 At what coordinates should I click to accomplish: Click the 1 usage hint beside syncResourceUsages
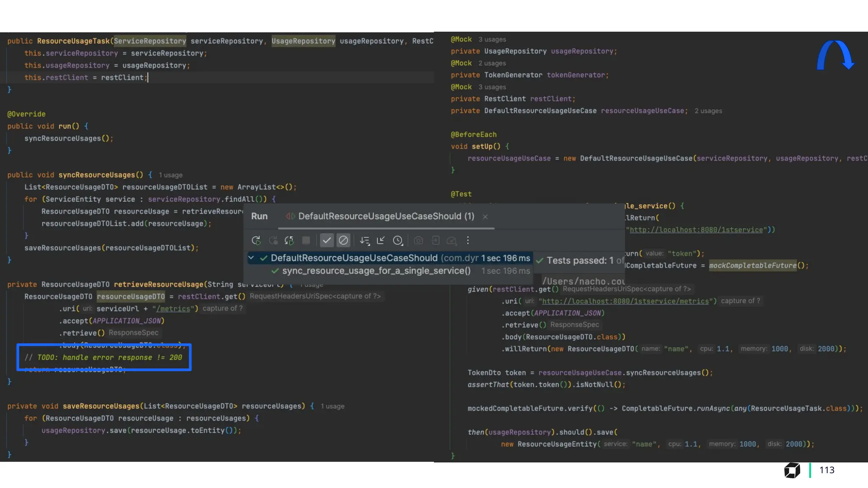170,175
